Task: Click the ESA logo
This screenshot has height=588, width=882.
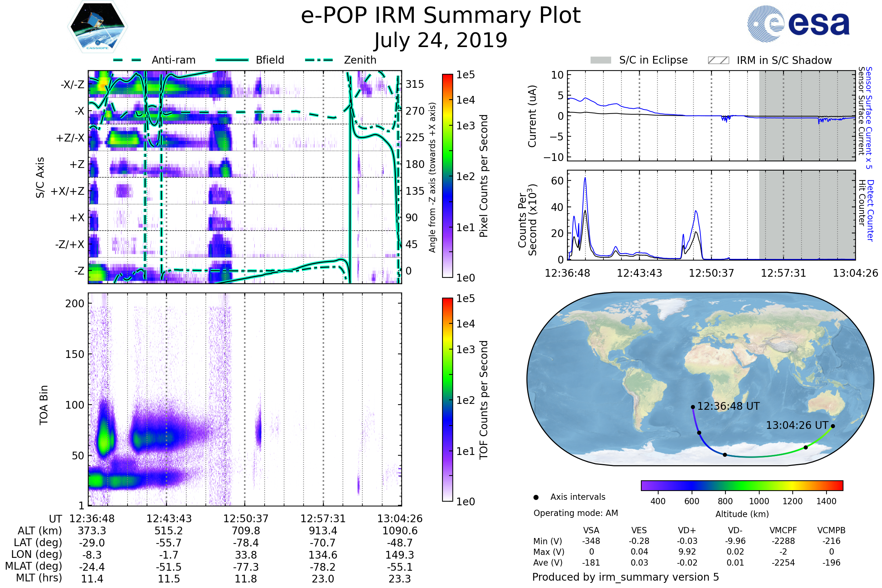Action: pyautogui.click(x=799, y=24)
